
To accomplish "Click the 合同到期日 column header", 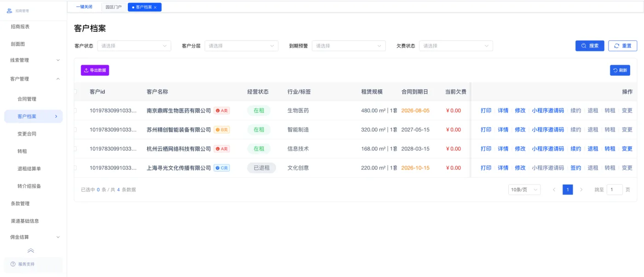I will (x=415, y=92).
